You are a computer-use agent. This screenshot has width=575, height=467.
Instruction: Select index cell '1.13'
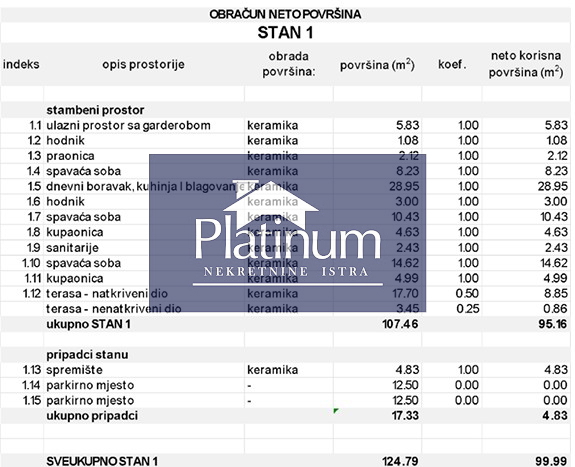[x=32, y=370]
